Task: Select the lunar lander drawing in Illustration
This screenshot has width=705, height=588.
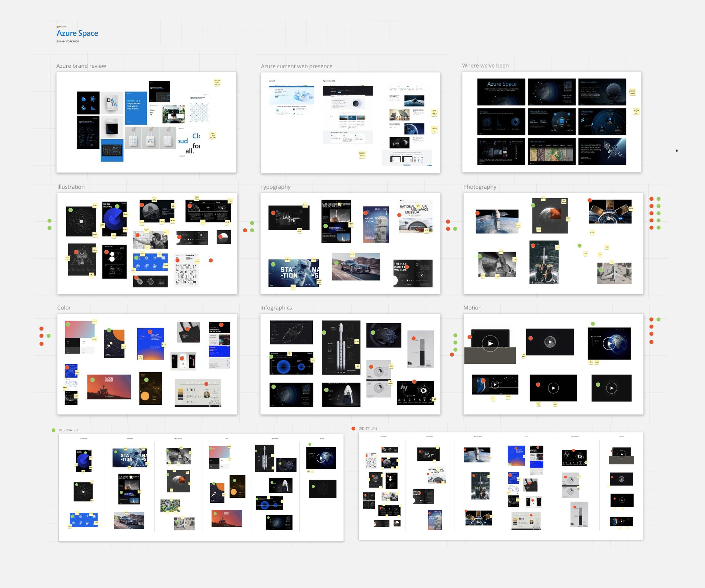Action: tap(81, 260)
